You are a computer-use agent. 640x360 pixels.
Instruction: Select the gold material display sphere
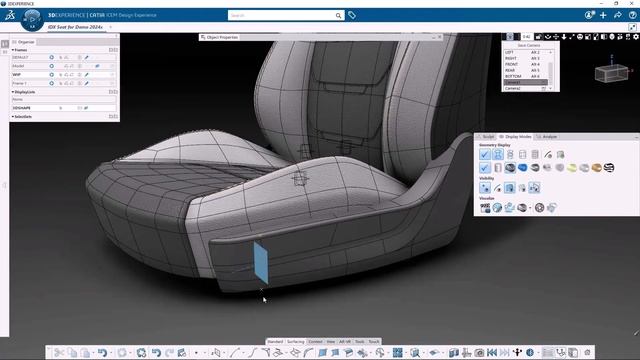[x=597, y=168]
